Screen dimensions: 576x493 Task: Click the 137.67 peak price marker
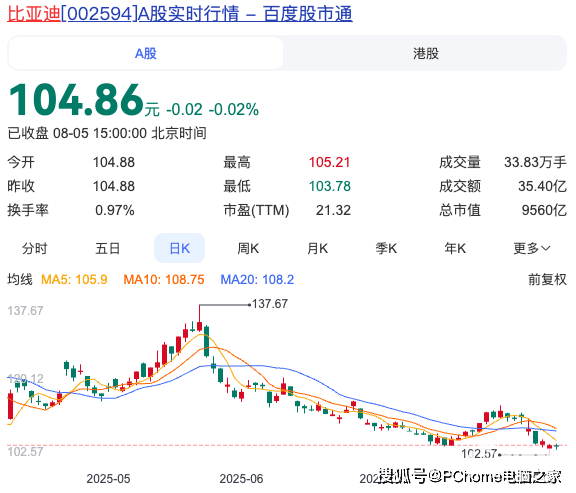point(270,304)
